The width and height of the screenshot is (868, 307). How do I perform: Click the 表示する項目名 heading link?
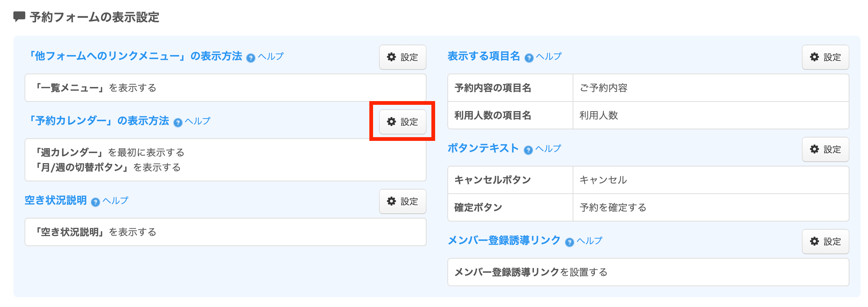pos(484,56)
